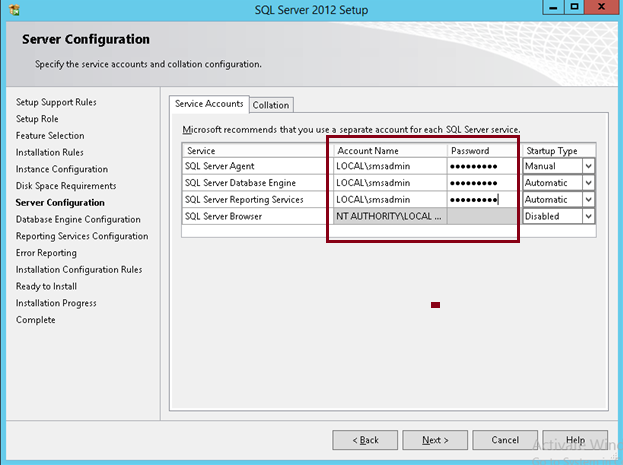Click Reporting Services Configuration step
Viewport: 623px width, 465px height.
pyautogui.click(x=82, y=236)
